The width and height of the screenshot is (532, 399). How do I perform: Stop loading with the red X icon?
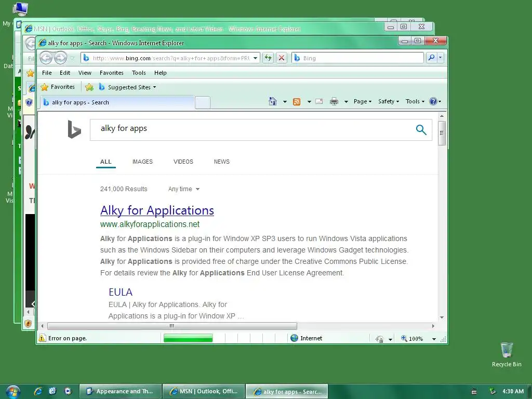[281, 58]
